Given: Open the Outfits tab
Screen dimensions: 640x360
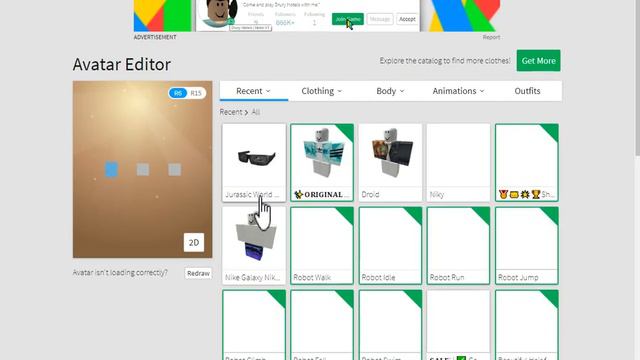Looking at the screenshot, I should coord(527,91).
